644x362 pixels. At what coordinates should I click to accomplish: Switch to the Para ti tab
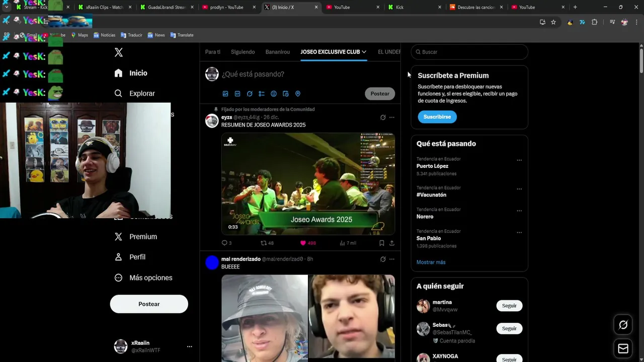pos(213,52)
